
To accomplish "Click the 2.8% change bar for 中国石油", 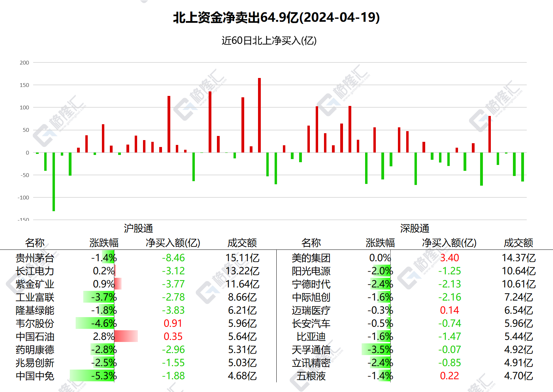I will click(126, 336).
